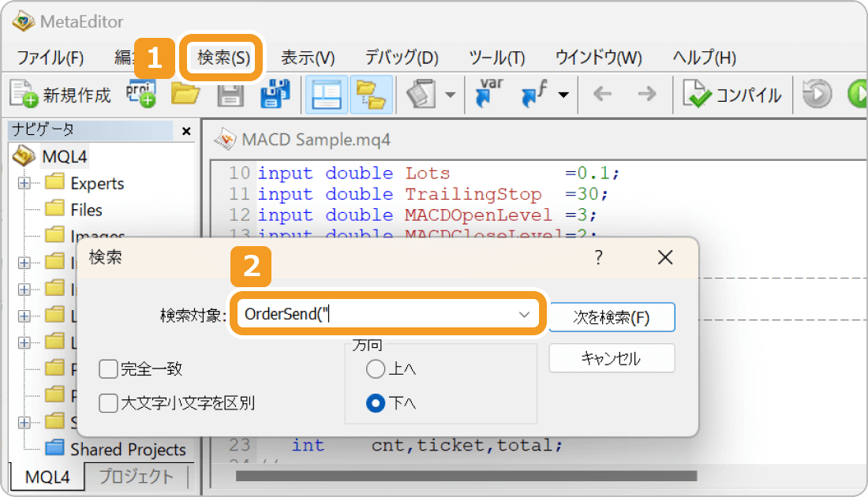Screen dimensions: 868x497
Task: Click the save all files icon
Action: coord(275,94)
